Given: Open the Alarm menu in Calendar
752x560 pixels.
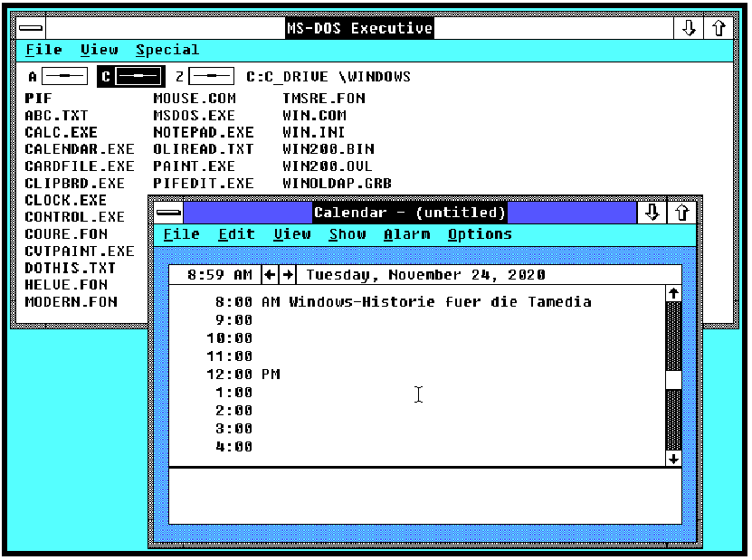Looking at the screenshot, I should 406,234.
